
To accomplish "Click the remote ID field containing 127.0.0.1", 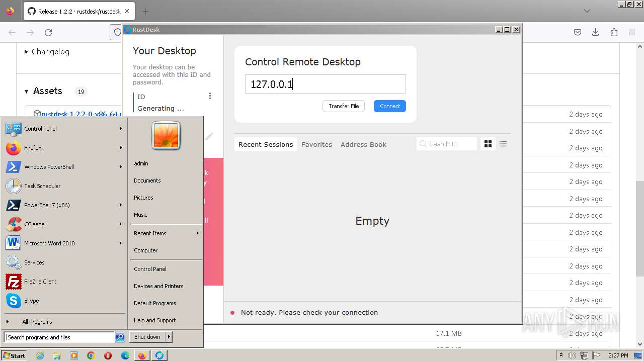I will tap(326, 84).
